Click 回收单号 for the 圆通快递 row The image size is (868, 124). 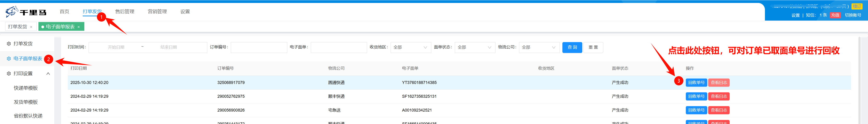click(x=696, y=83)
